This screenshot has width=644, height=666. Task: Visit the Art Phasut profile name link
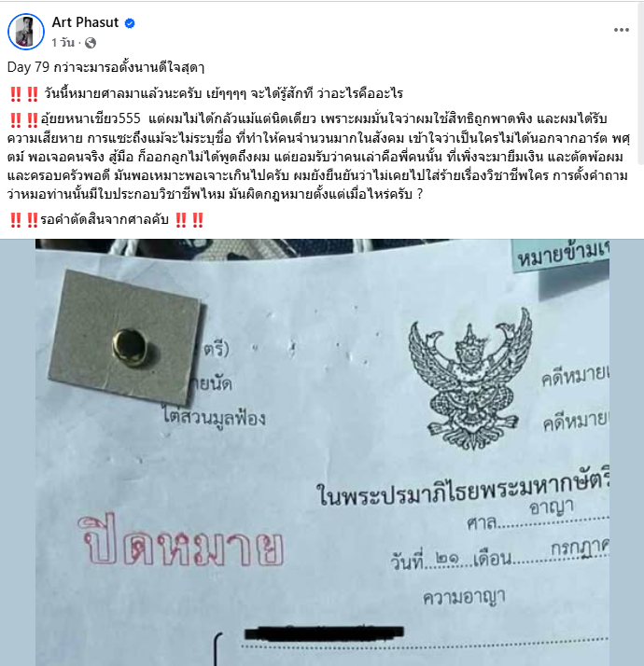tap(85, 22)
